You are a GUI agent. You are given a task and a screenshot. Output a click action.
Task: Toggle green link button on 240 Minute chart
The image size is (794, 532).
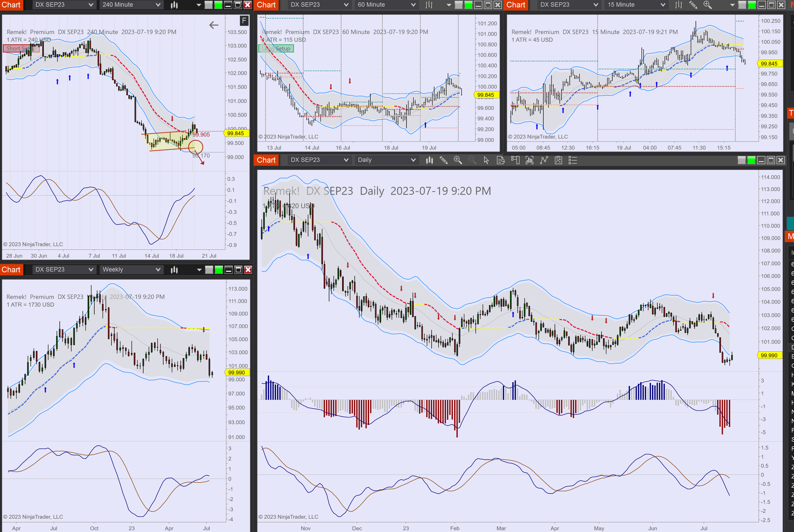218,5
